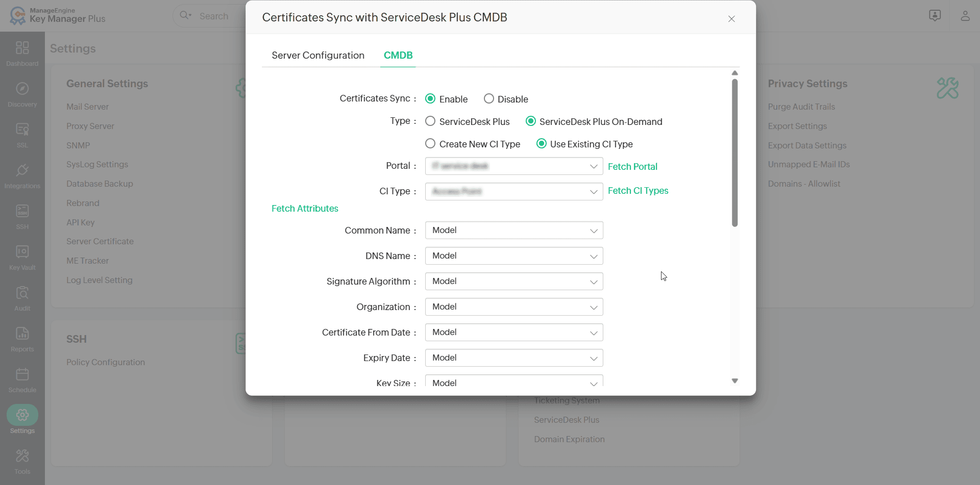Open Server Certificate settings
980x485 pixels.
(x=100, y=241)
